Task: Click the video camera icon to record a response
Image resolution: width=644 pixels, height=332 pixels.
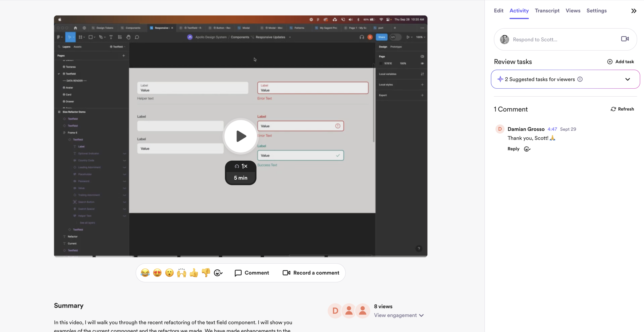Action: click(x=625, y=39)
